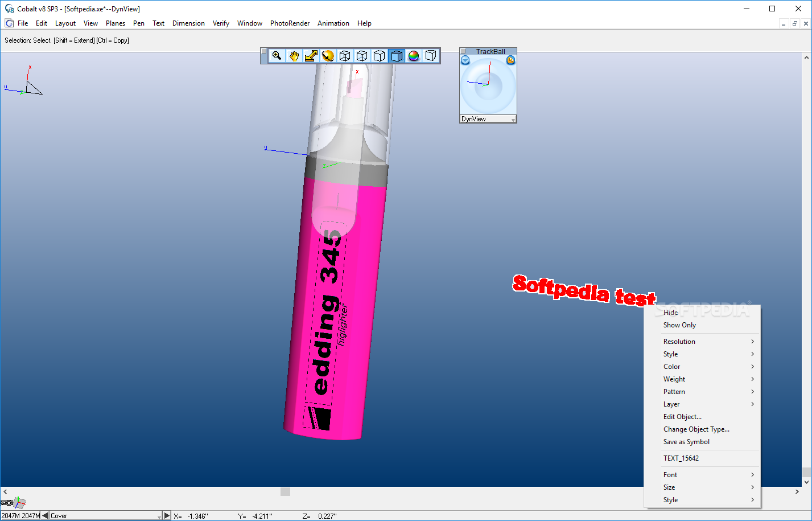812x521 pixels.
Task: Close the TrackBall palette box
Action: pyautogui.click(x=463, y=51)
